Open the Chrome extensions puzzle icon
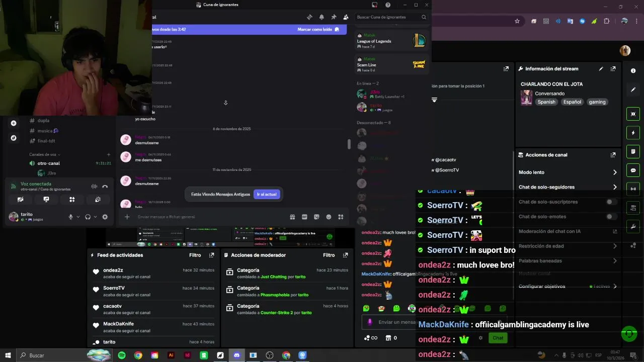 point(606,21)
